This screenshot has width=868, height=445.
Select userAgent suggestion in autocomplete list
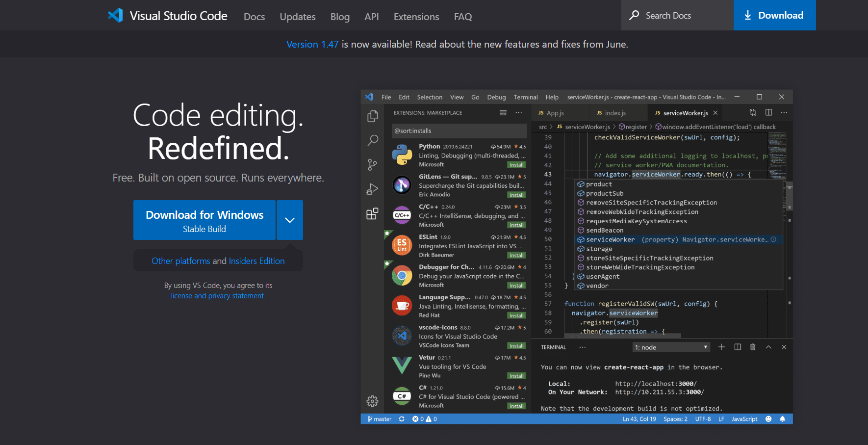(679, 277)
